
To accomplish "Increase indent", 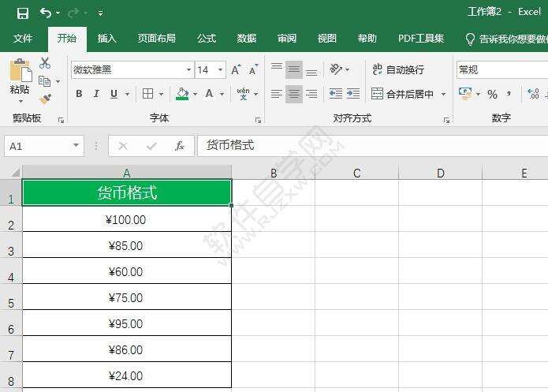I will click(353, 94).
